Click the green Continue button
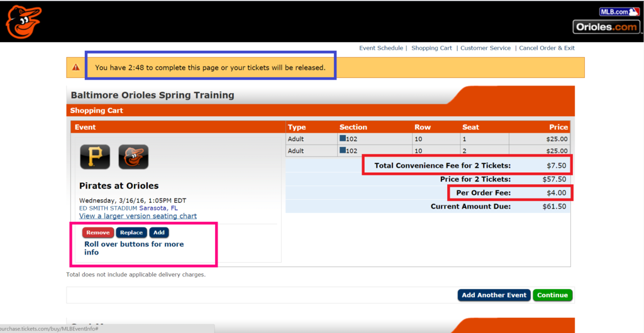 pos(552,295)
